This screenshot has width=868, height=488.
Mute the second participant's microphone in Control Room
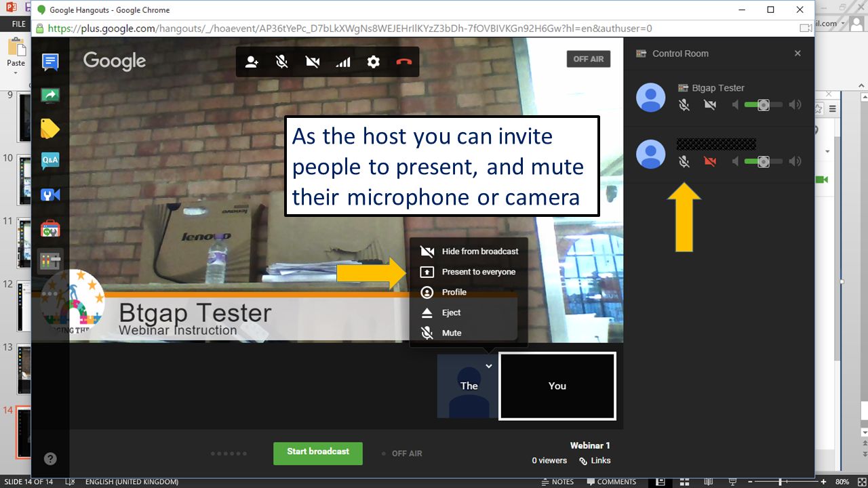685,161
